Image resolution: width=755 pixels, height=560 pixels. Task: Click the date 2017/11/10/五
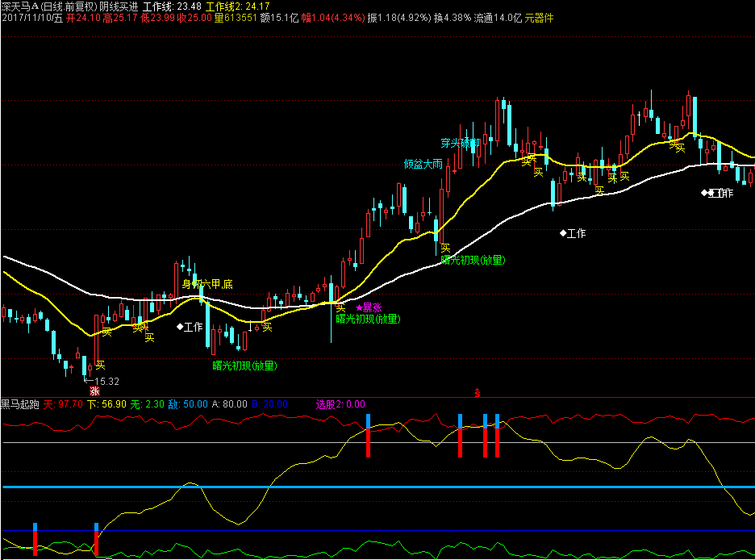32,19
